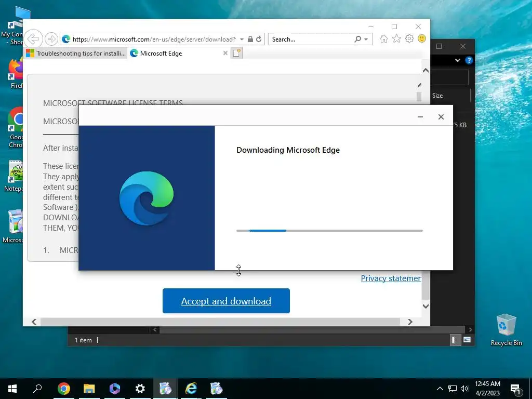Screen dimensions: 532x399
Task: Click the Microsoft Edge logo in installer
Action: pos(147,198)
